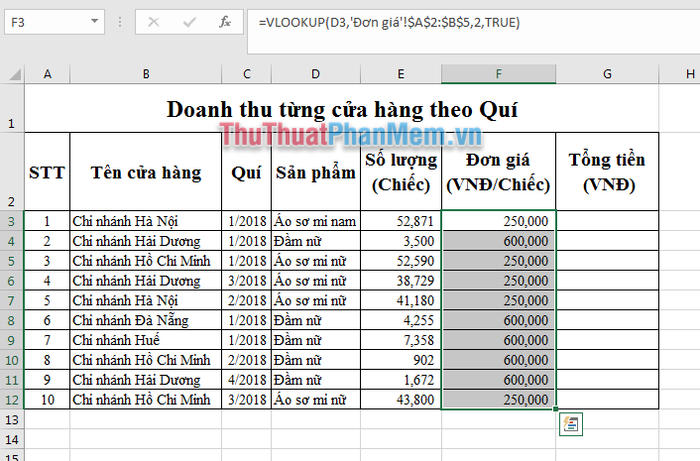The width and height of the screenshot is (700, 461).
Task: Click the title cell Doanh thu từng cửa hàng
Action: pyautogui.click(x=341, y=109)
